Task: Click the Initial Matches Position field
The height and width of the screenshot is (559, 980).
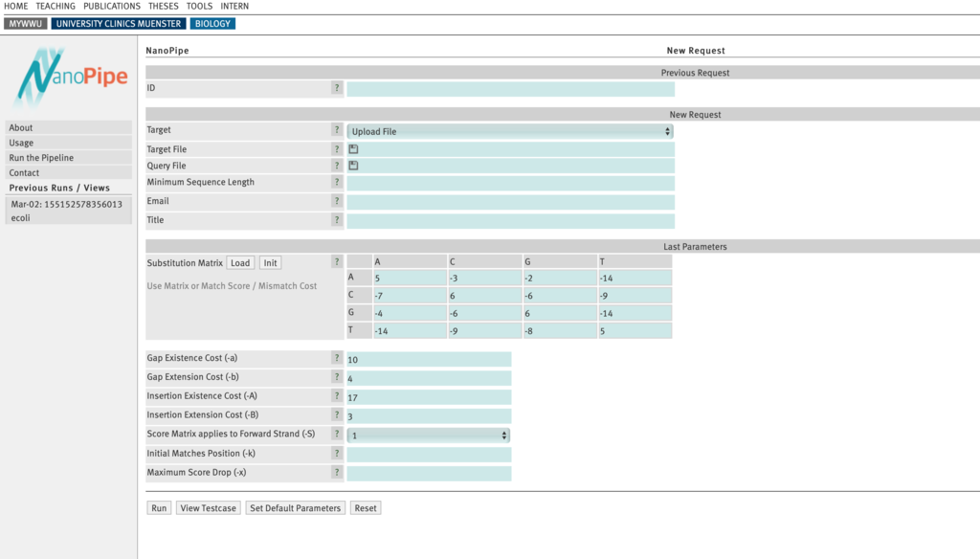Action: point(429,455)
